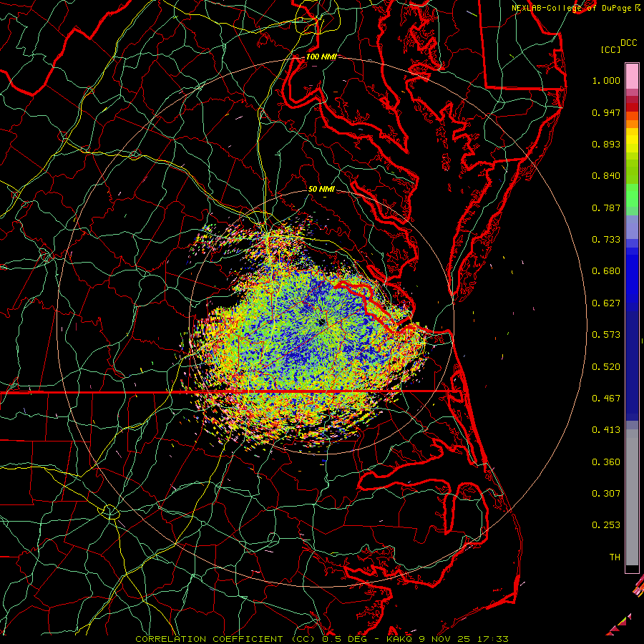Click the 0.893 scale value
644x644 pixels.
point(606,144)
